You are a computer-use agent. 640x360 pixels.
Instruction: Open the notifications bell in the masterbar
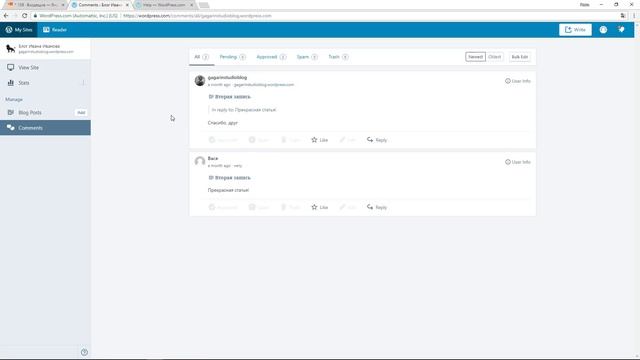(621, 30)
